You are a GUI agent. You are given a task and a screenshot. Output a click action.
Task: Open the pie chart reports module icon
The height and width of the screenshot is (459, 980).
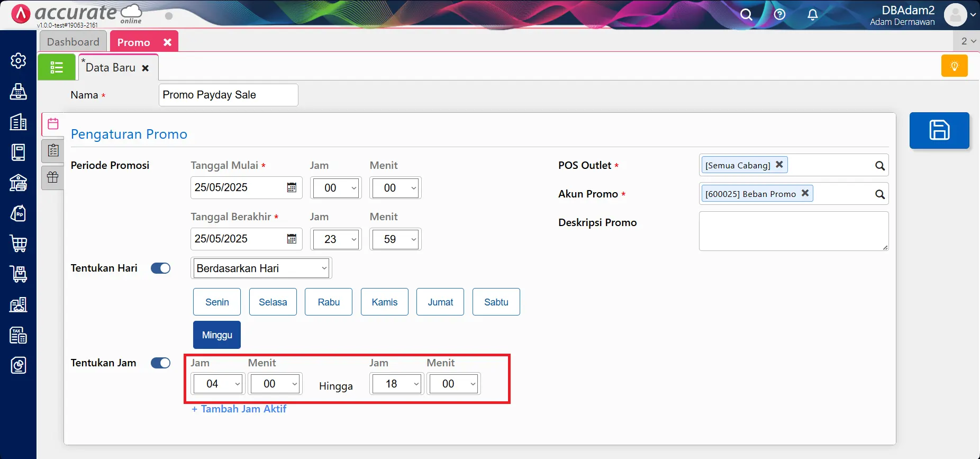click(19, 365)
